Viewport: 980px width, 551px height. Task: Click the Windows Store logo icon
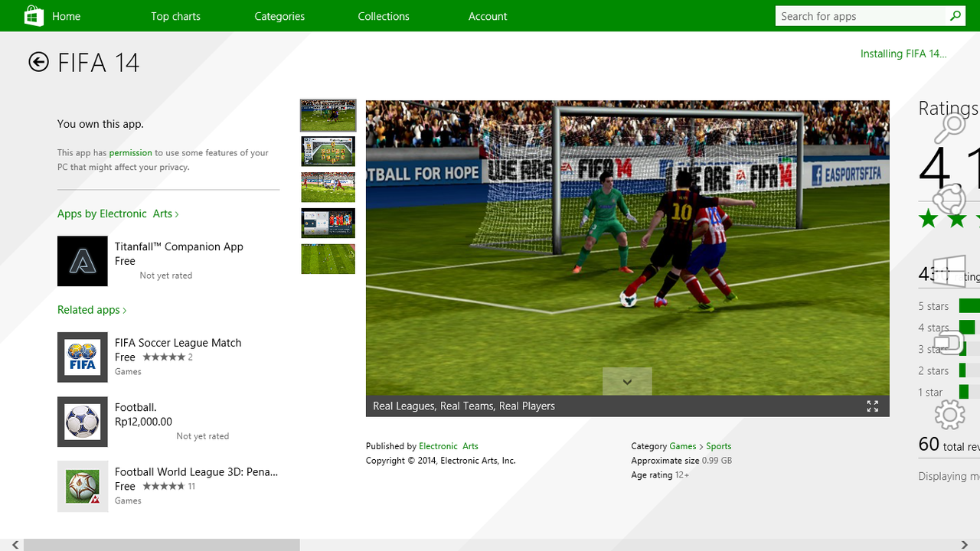click(34, 15)
